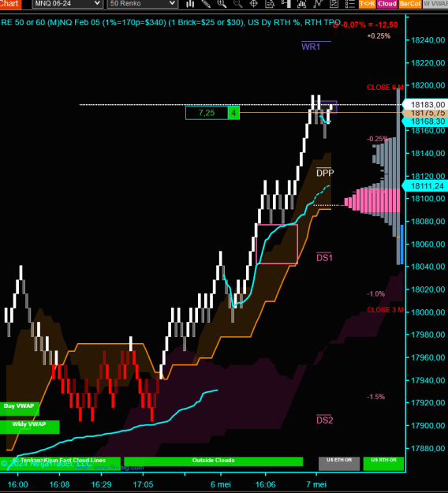Screen dimensions: 448x493
Task: Click the zoom in magnifier icon
Action: (x=222, y=4)
